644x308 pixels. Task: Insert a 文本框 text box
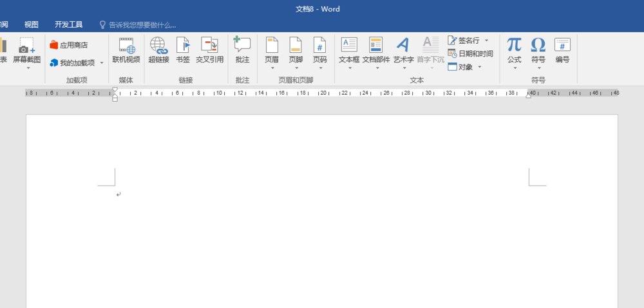(x=349, y=51)
